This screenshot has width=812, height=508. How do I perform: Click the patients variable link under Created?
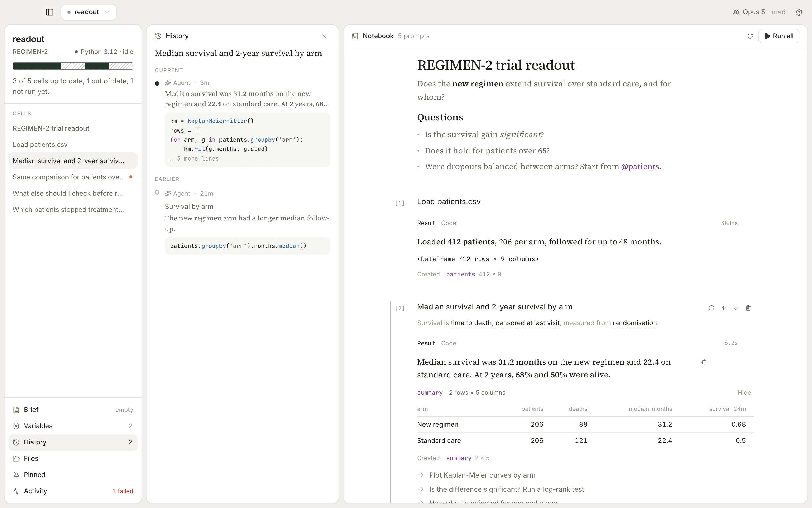(x=460, y=275)
